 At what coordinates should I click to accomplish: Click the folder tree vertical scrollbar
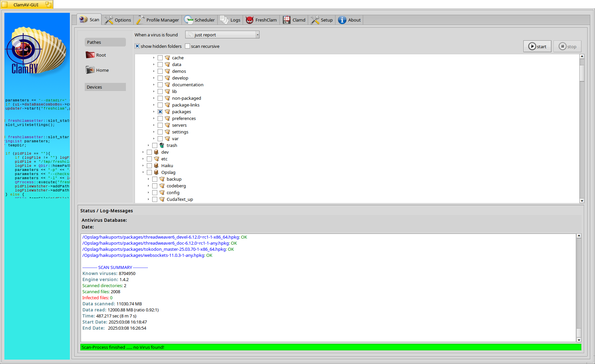582,135
